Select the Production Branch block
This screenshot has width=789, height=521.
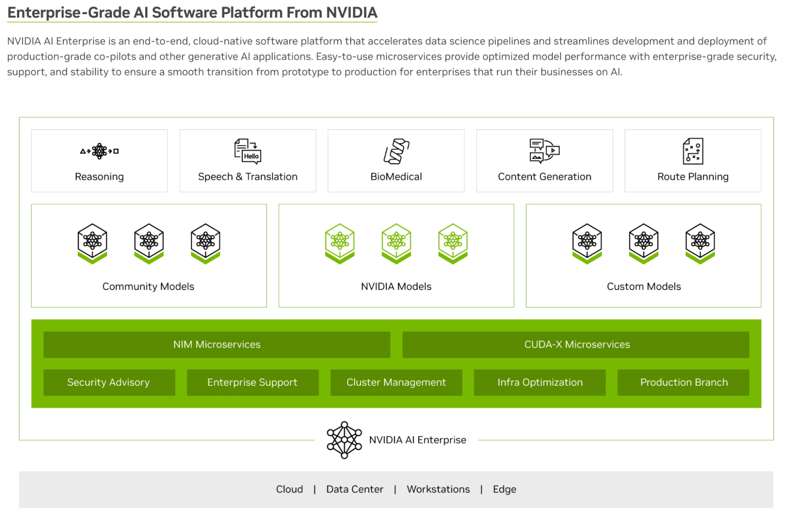point(683,383)
